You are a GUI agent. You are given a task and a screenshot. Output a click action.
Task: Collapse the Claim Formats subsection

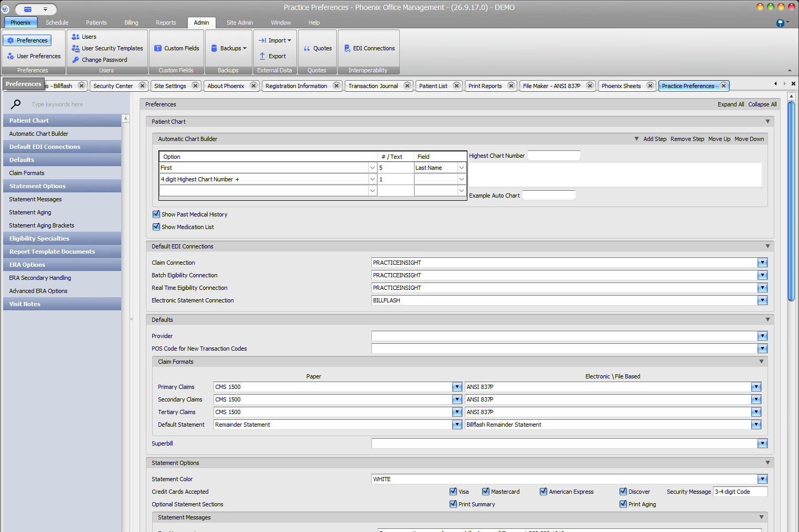[x=761, y=362]
